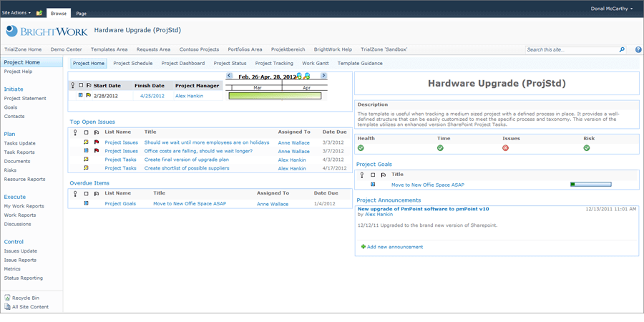Click status icon on Overdue 'Project Goals' row
644x322 pixels.
pyautogui.click(x=87, y=203)
